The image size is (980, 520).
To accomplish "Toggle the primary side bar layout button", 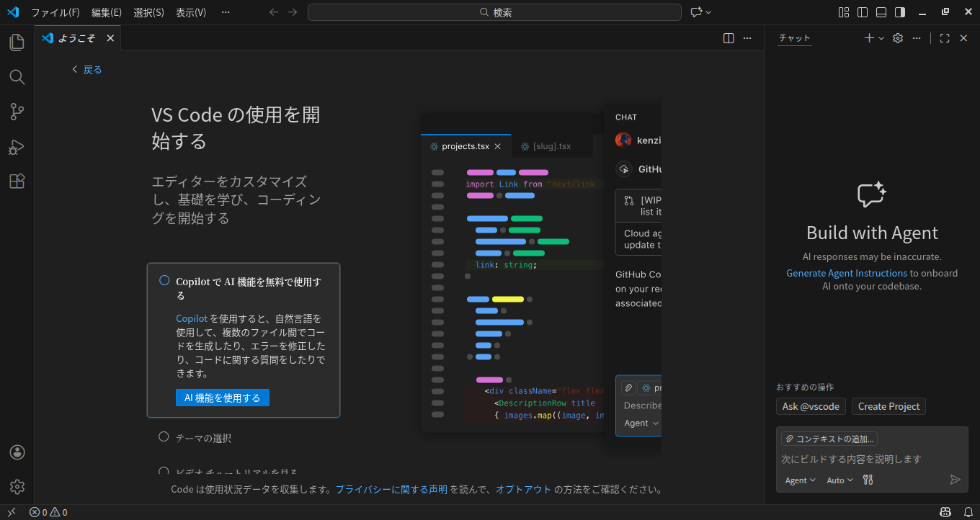I will 862,12.
